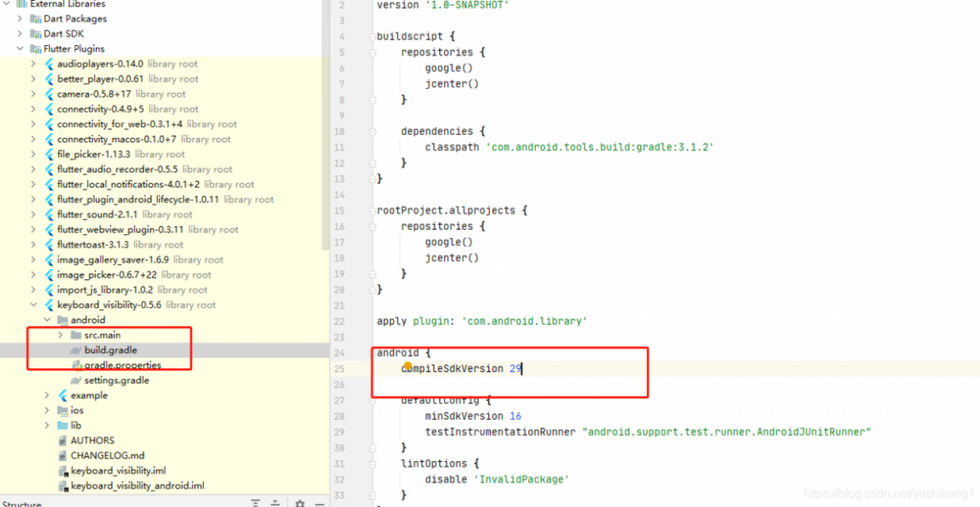Click the Flutter icon beside image_picker-0.6.7+22
Viewport: 980px width, 507px height.
(x=49, y=275)
